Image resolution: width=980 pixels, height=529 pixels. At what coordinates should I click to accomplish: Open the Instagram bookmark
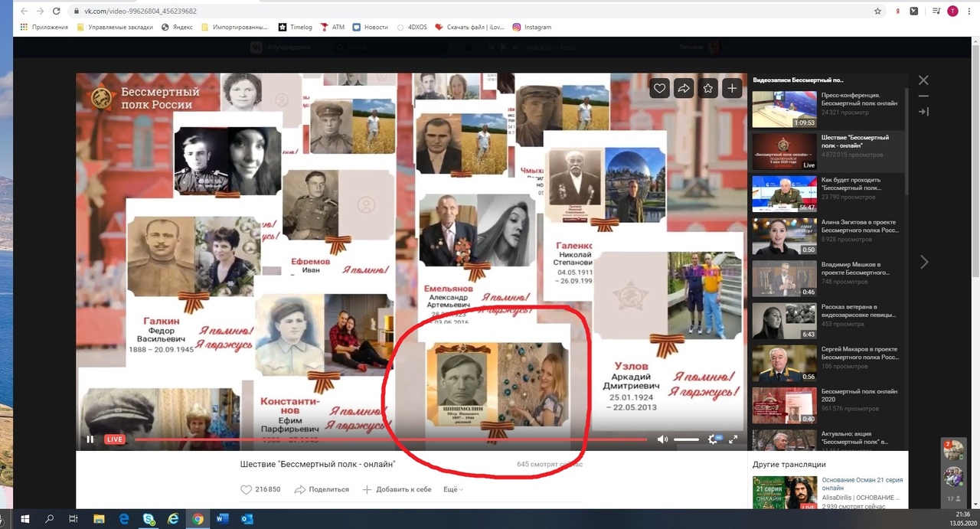click(532, 27)
